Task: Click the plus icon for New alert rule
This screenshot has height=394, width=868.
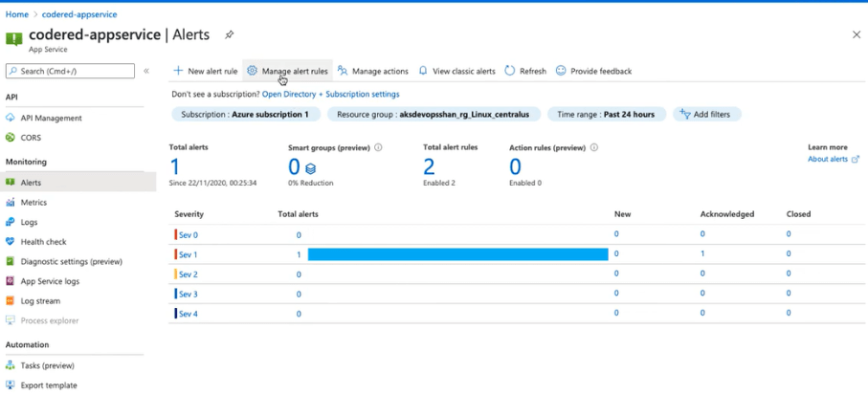Action: pyautogui.click(x=178, y=71)
